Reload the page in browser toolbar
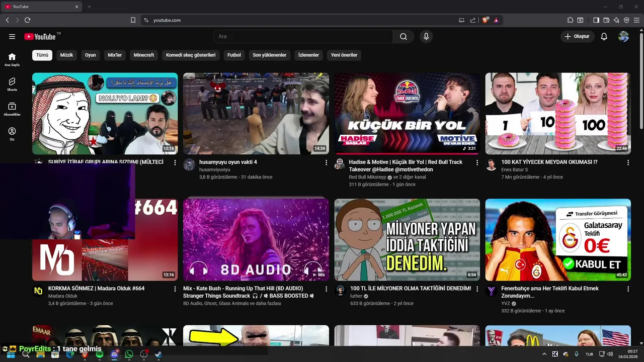The image size is (644, 362). (x=27, y=20)
